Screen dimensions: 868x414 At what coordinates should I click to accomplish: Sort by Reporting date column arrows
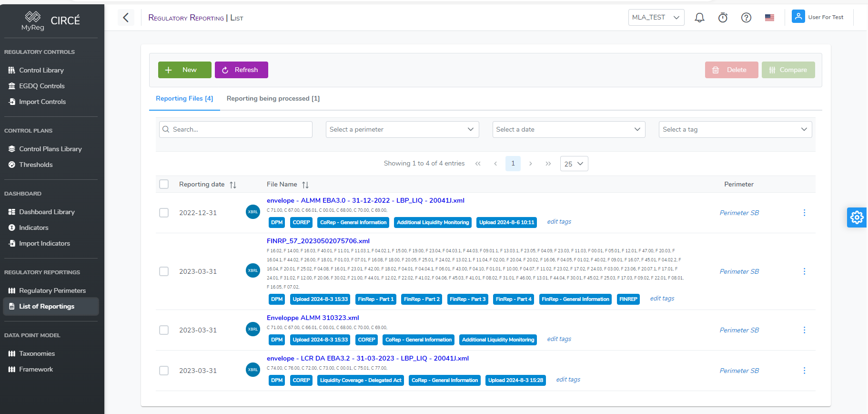coord(233,185)
